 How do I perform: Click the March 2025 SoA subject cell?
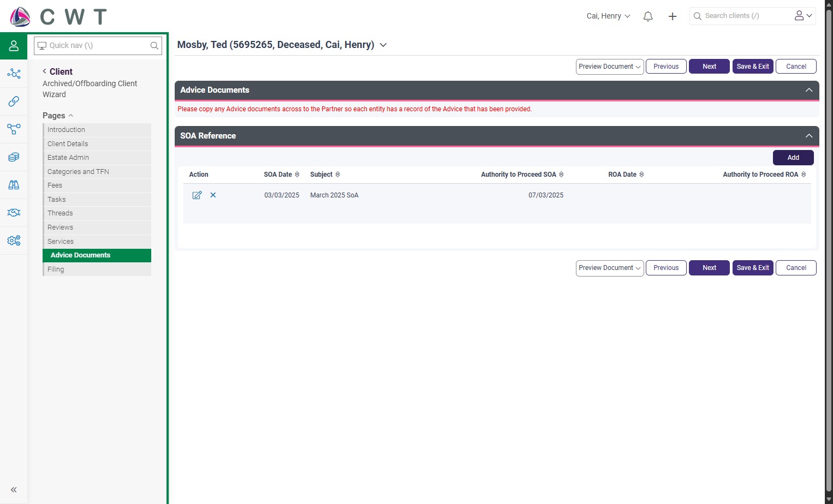tap(334, 195)
